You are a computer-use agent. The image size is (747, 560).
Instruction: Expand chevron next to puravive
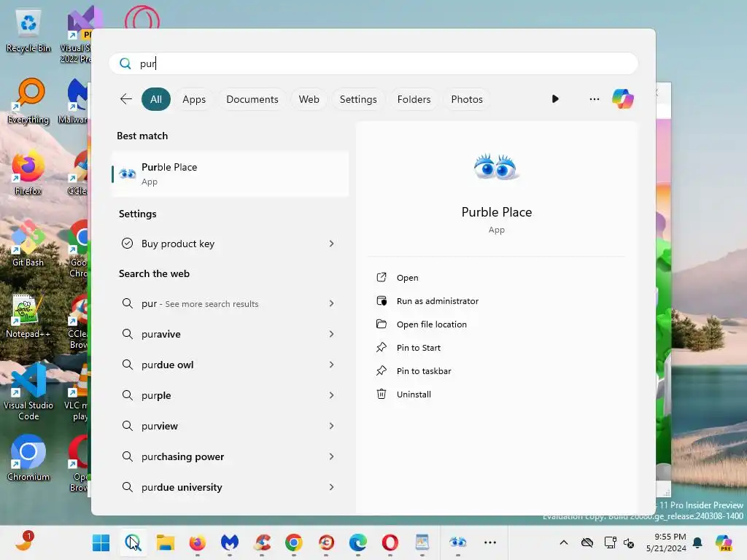click(332, 334)
